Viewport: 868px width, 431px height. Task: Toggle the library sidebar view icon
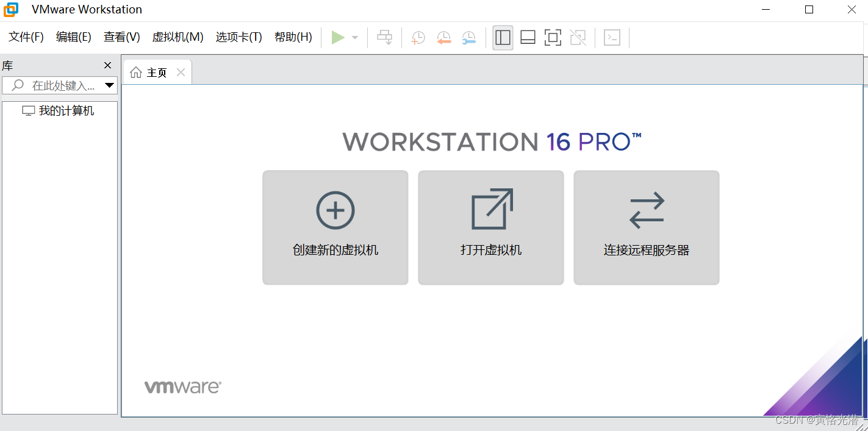click(x=503, y=38)
